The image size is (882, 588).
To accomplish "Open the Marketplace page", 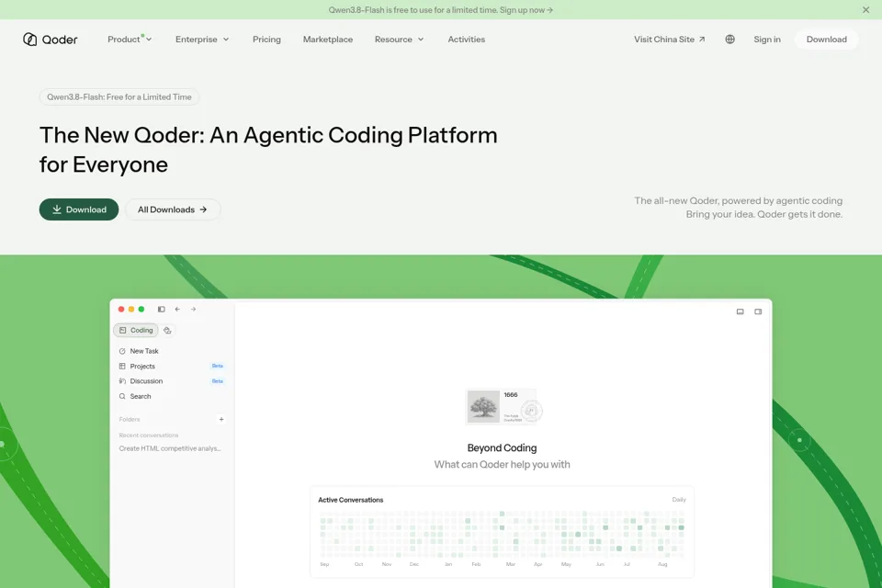I will point(328,40).
